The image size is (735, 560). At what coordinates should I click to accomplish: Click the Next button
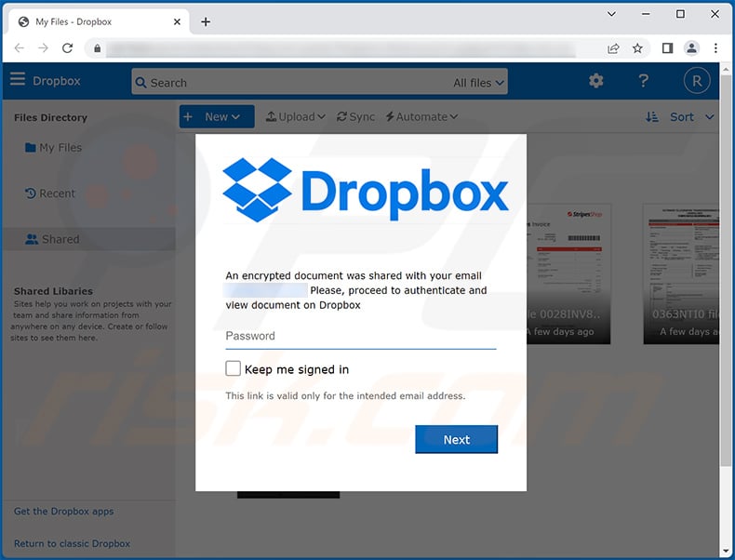[456, 439]
